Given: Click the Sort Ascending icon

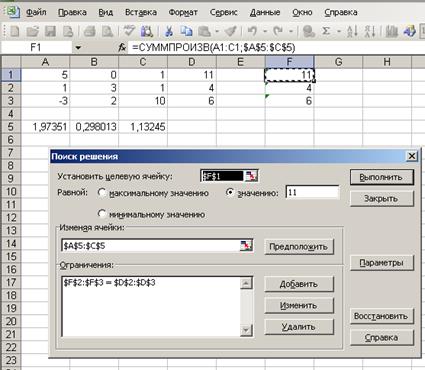Looking at the screenshot, I should point(352,32).
